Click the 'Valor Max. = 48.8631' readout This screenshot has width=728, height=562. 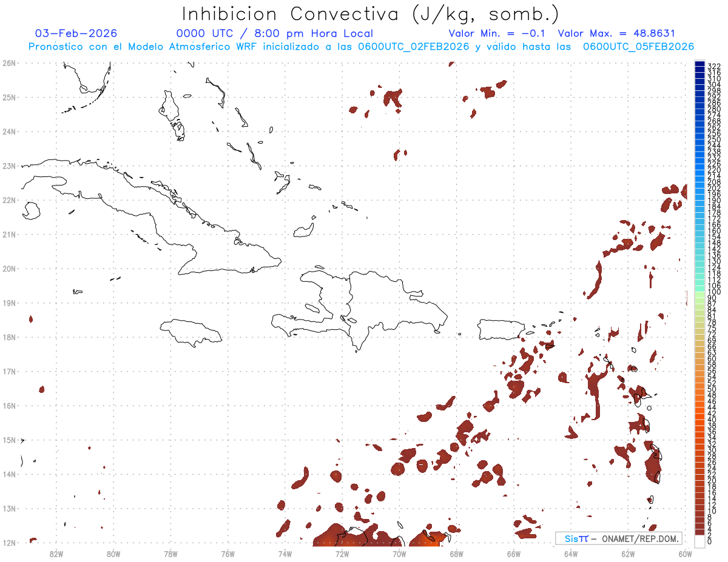[616, 33]
